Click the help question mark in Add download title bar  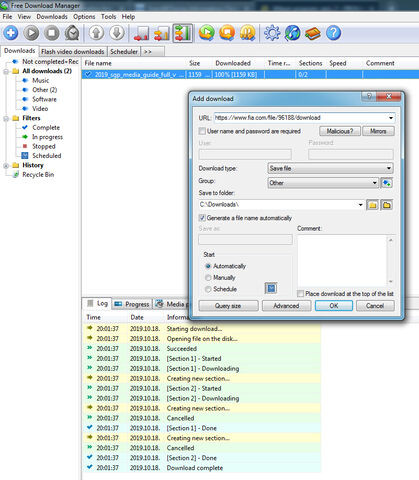click(369, 96)
